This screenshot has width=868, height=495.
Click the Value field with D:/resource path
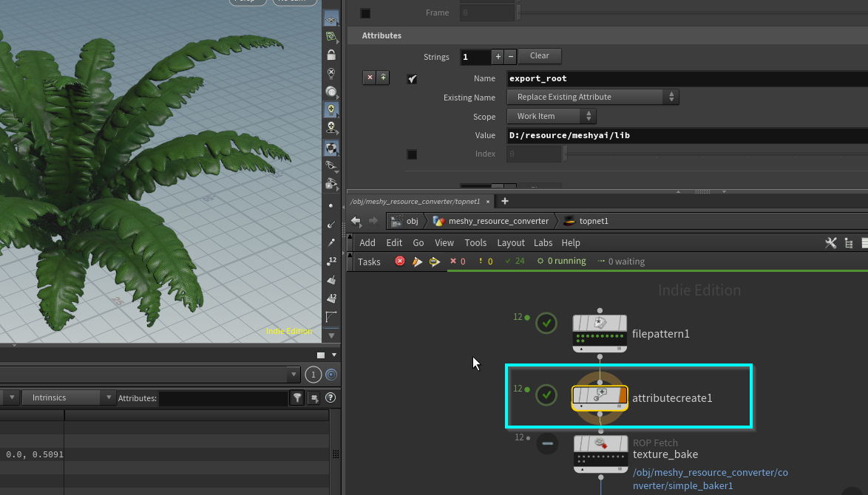click(687, 135)
